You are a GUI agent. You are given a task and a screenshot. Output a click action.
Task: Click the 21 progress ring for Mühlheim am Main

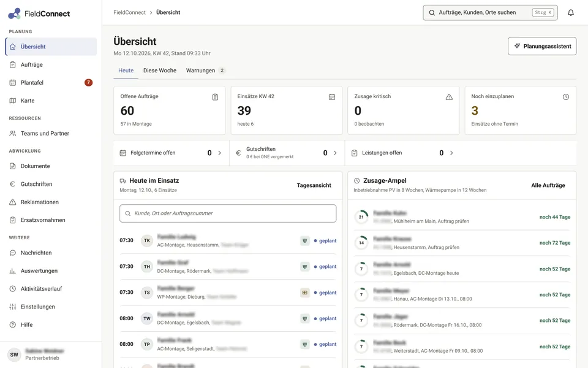point(361,217)
